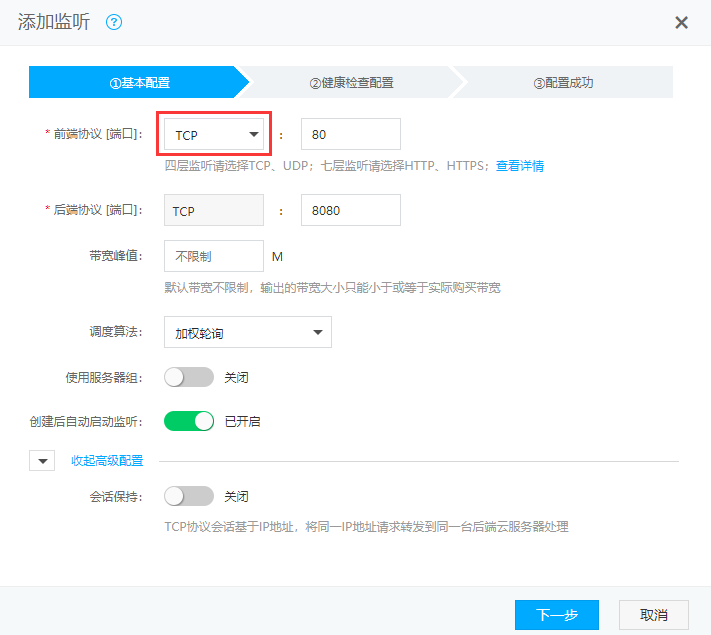Collapse advanced settings using the arrow button

(42, 461)
